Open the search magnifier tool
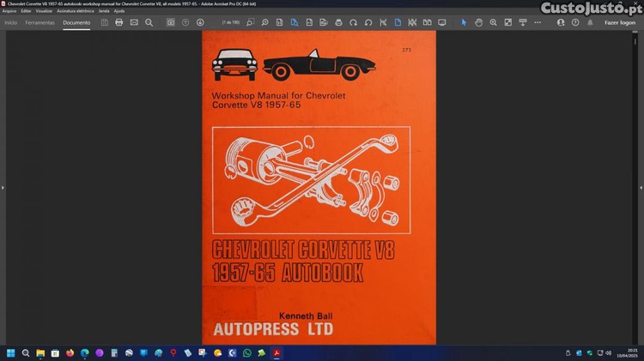This screenshot has width=644, height=361. [x=149, y=22]
